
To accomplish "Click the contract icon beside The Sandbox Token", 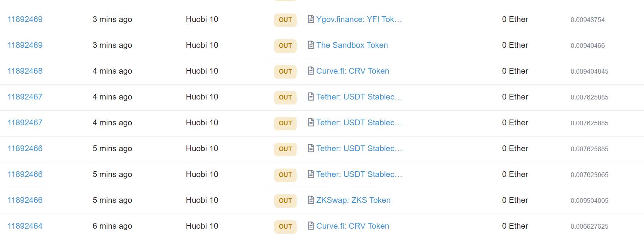I will (311, 45).
